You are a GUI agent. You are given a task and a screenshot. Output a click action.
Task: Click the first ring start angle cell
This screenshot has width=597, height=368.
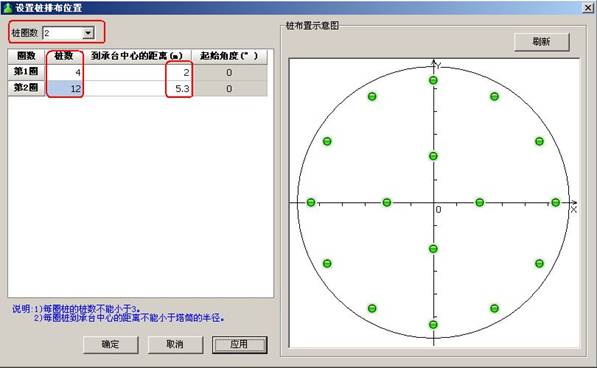(229, 72)
